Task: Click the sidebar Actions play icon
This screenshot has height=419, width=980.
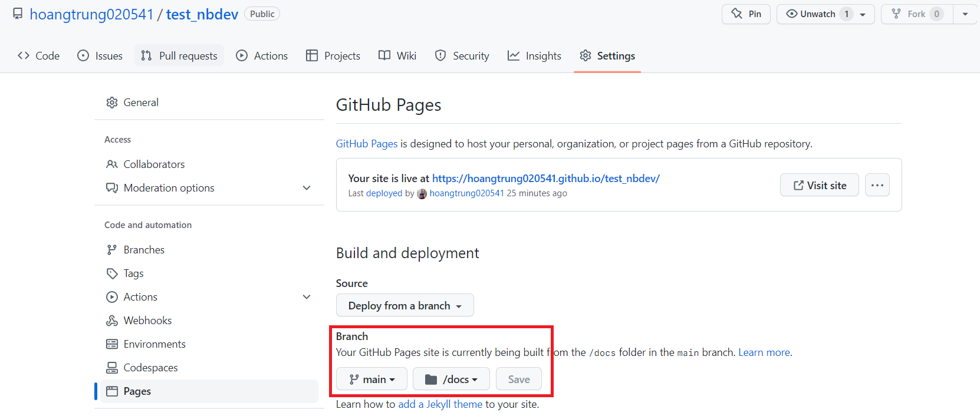Action: tap(112, 297)
